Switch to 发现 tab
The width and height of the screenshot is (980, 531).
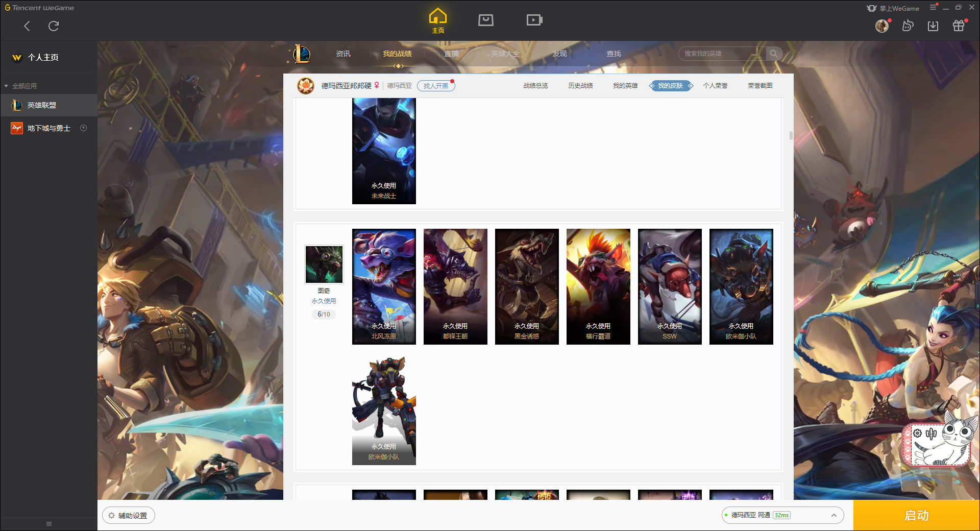(559, 54)
